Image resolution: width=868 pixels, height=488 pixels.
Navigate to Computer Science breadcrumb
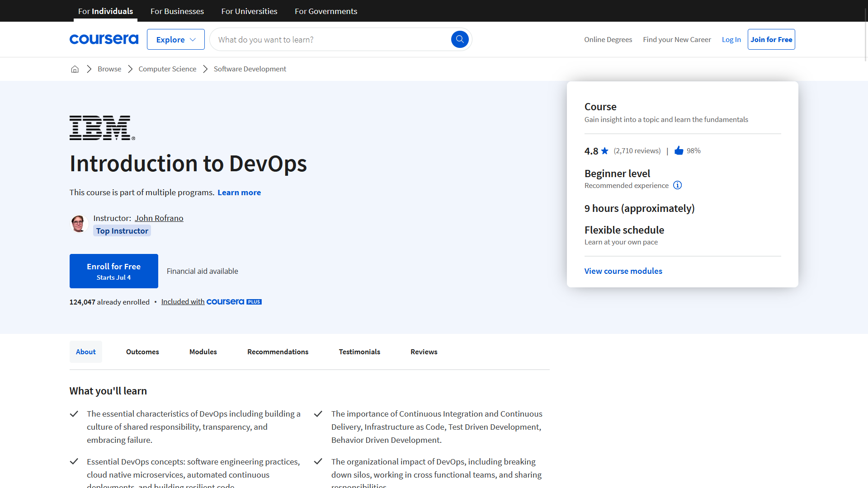click(167, 69)
